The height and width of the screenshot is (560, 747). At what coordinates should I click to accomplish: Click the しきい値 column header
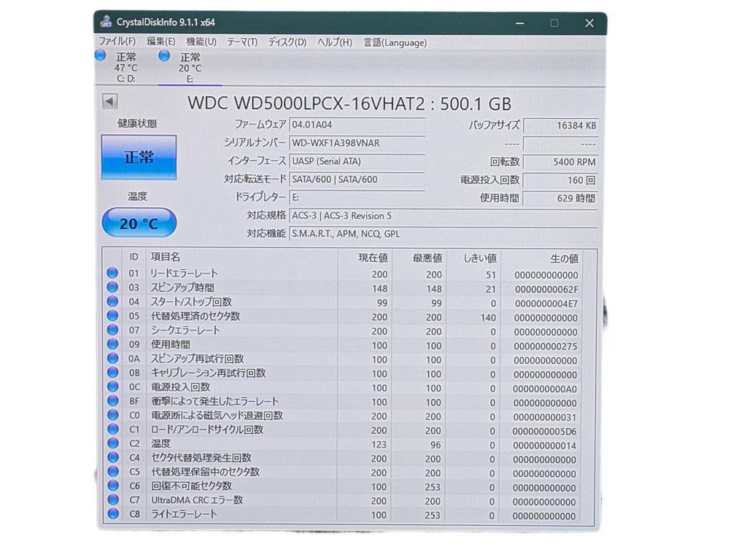tap(473, 257)
